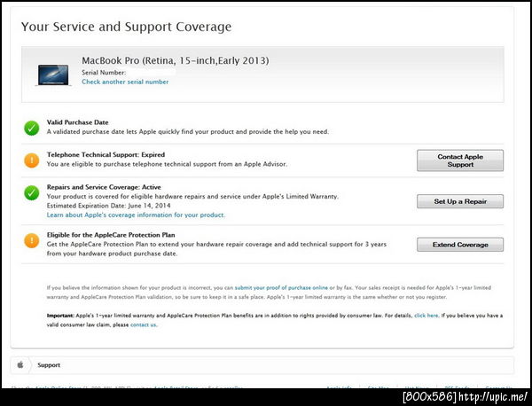Select the 'Valid Purchase Date' heading

[78, 122]
